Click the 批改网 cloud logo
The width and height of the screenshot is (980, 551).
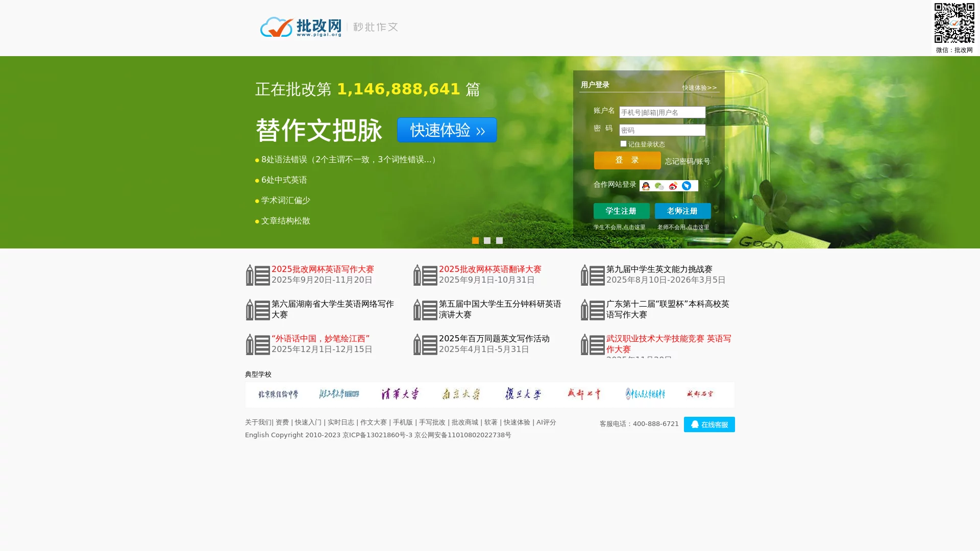click(x=276, y=28)
